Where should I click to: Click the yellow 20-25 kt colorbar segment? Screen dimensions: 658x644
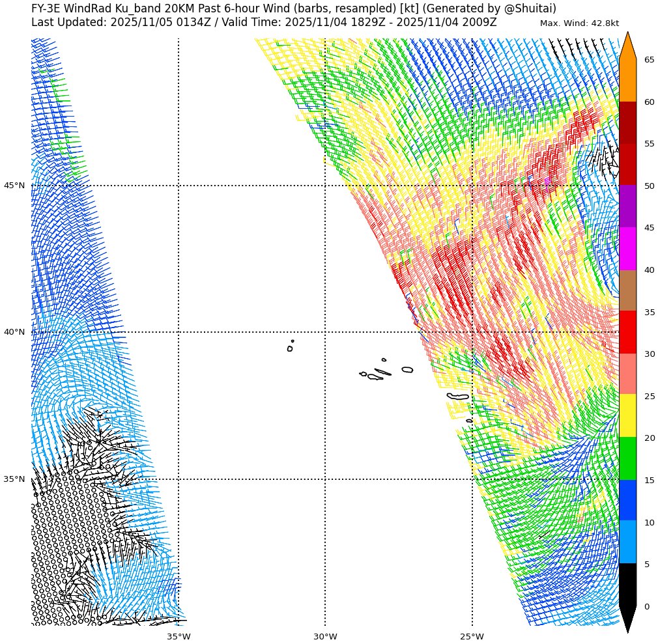tap(627, 415)
